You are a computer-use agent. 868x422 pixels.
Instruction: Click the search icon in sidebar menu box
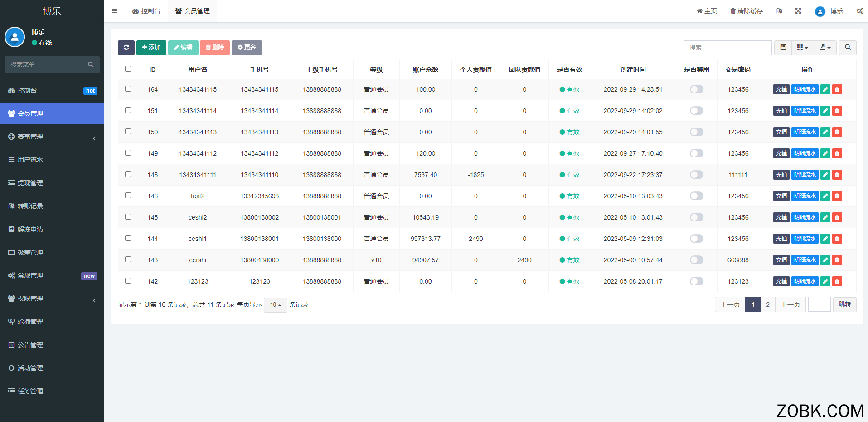tap(91, 64)
